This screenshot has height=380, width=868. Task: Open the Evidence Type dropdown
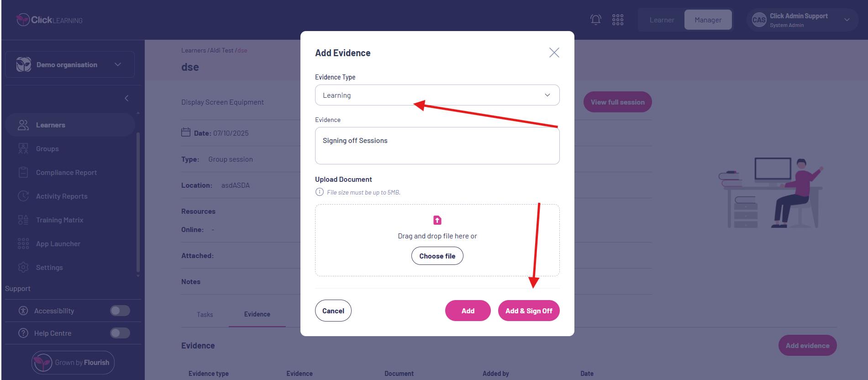click(x=437, y=95)
